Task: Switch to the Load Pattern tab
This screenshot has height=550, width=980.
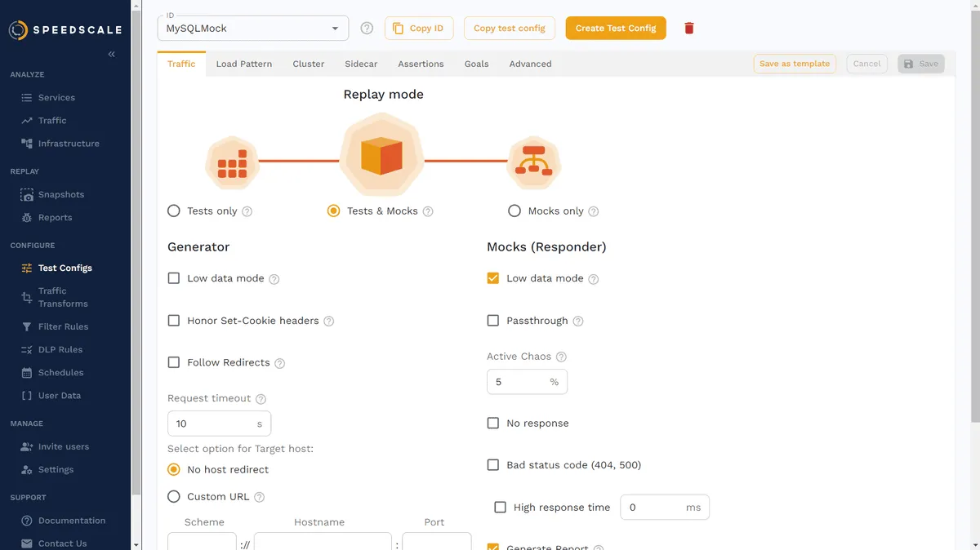Action: pos(243,64)
